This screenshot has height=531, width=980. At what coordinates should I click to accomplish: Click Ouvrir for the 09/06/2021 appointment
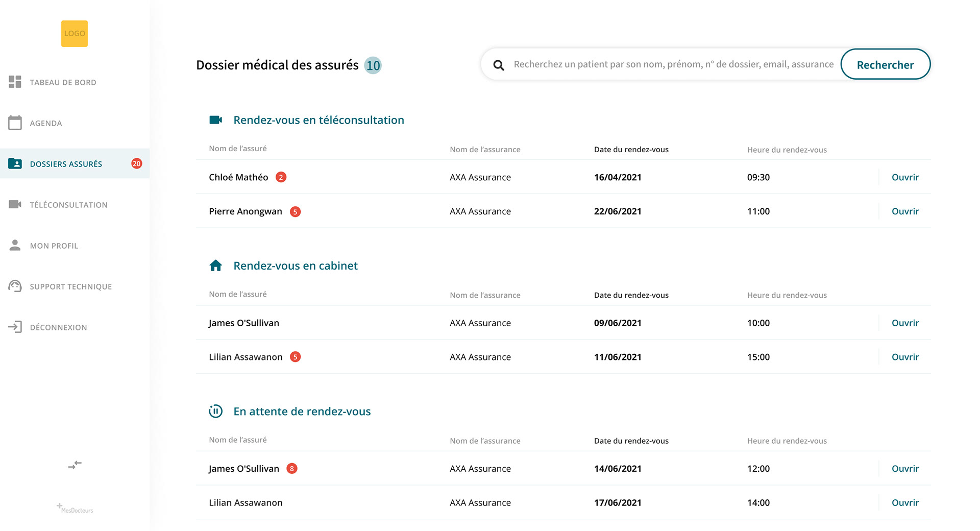(x=905, y=323)
